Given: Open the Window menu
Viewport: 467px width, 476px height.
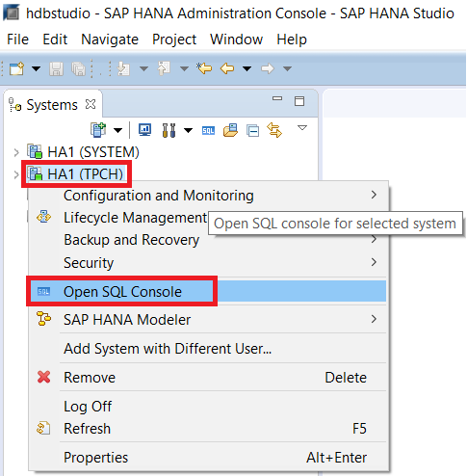Looking at the screenshot, I should [x=236, y=40].
